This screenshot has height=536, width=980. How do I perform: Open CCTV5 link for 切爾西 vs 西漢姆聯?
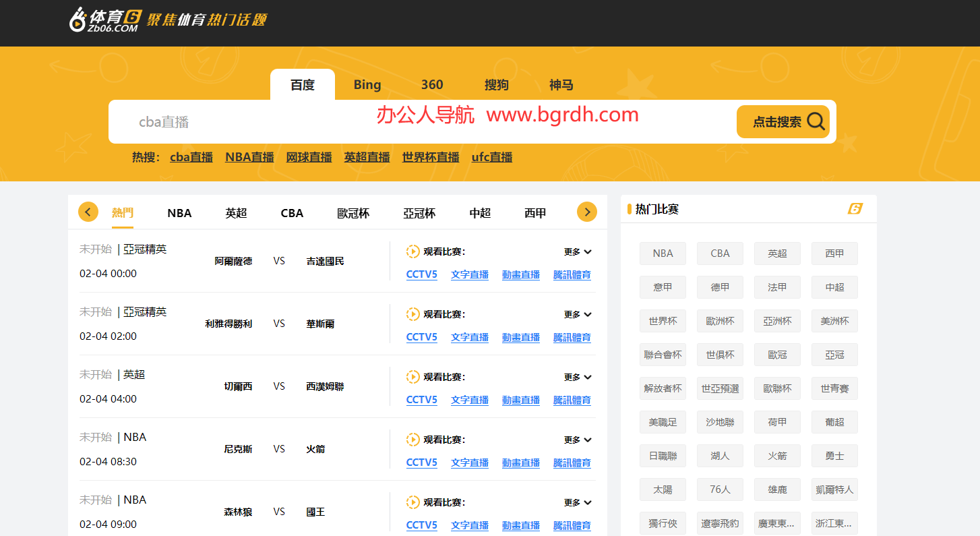421,400
